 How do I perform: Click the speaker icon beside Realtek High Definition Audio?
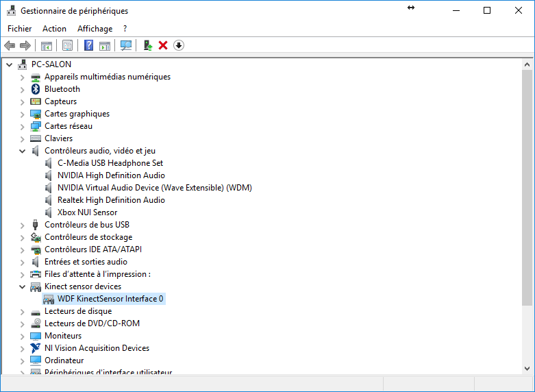click(49, 200)
